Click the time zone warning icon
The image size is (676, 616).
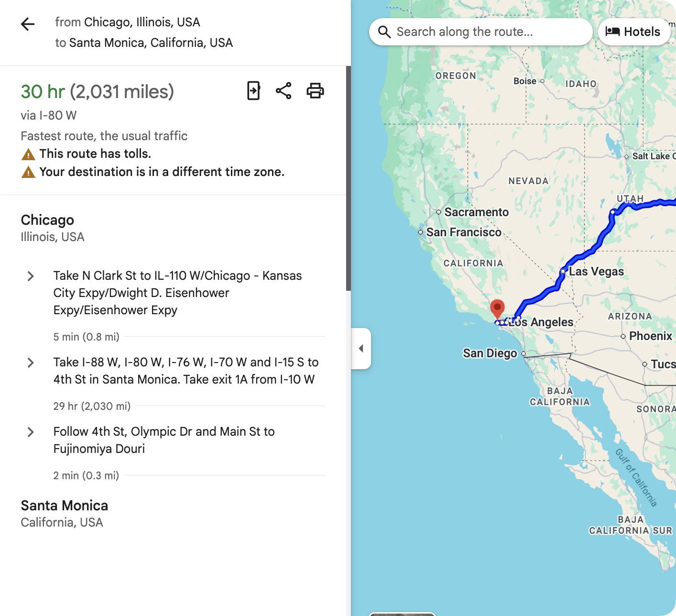(x=28, y=172)
